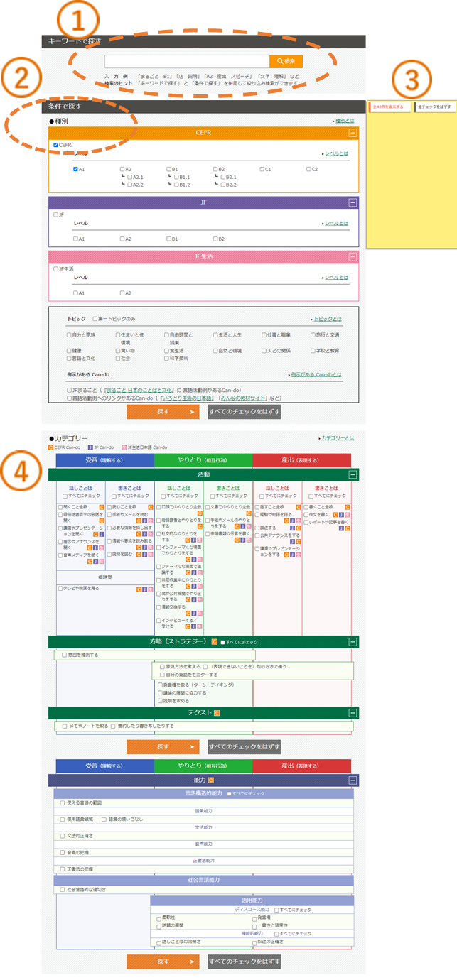Tick すべてにチェック beside ディスコース能力
The width and height of the screenshot is (457, 980).
pos(277,909)
